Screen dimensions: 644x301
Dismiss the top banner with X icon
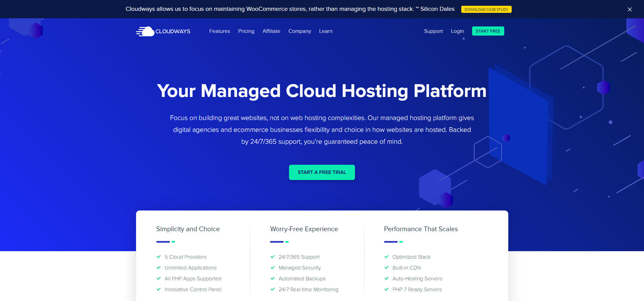coord(629,9)
